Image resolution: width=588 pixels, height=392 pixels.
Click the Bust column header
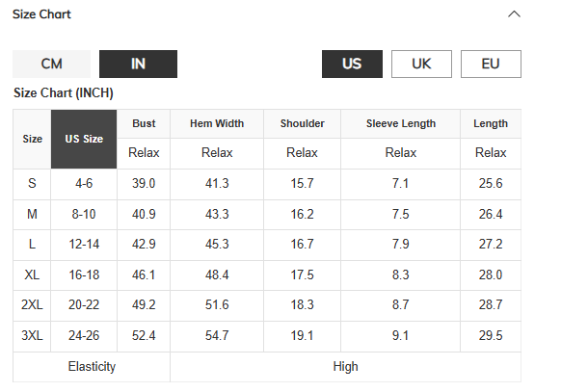coord(144,123)
